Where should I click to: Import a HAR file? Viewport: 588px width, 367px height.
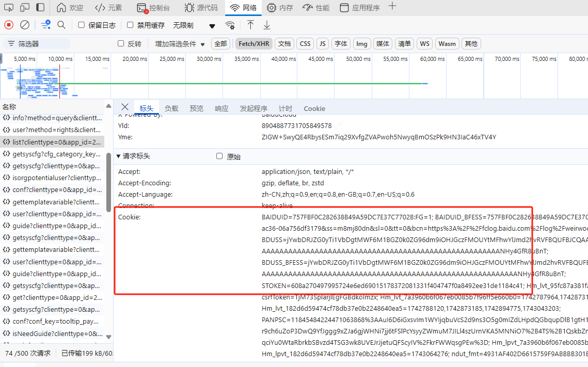tap(251, 24)
